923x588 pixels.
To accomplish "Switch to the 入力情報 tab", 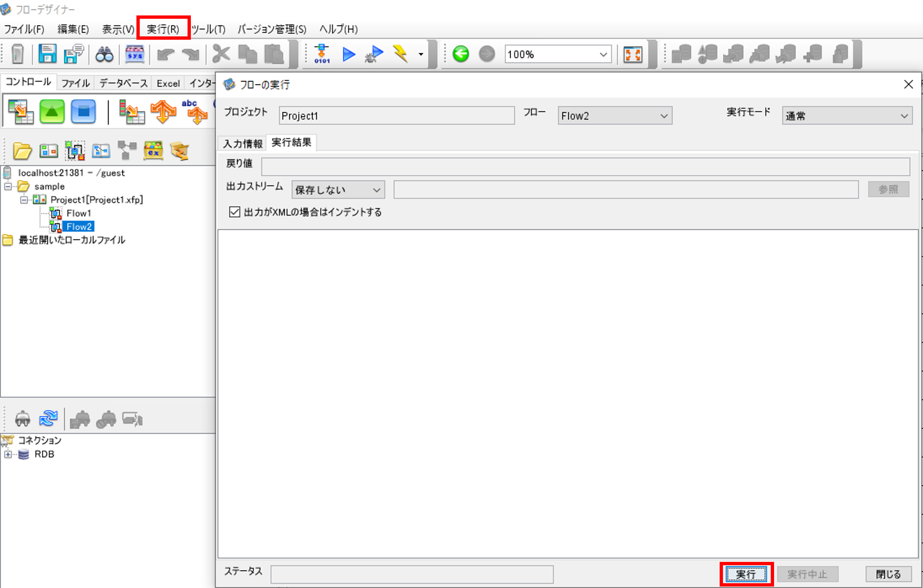I will tap(243, 143).
